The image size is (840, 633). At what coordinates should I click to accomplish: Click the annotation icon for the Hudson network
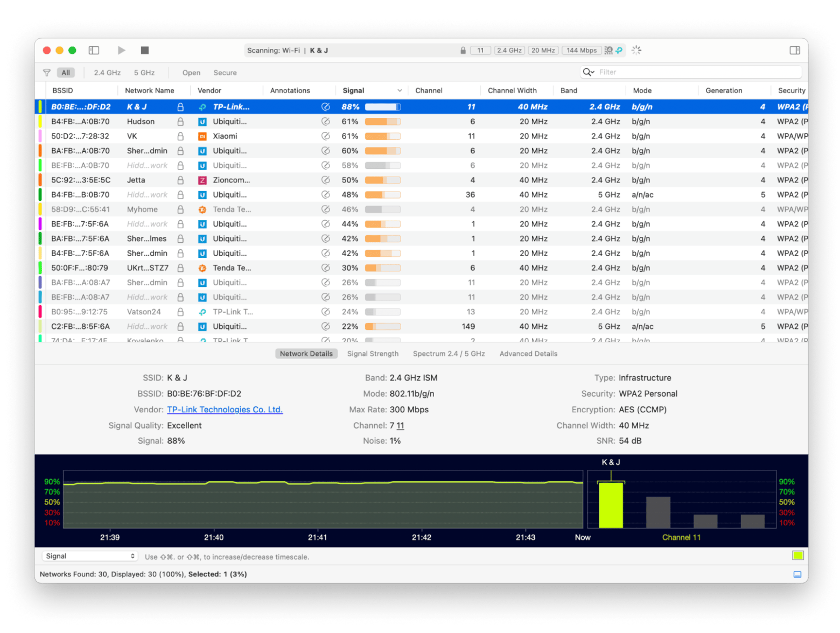click(326, 121)
